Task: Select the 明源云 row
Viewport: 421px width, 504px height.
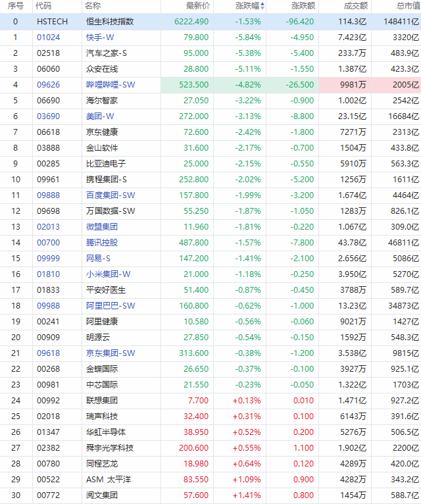Action: pos(210,337)
